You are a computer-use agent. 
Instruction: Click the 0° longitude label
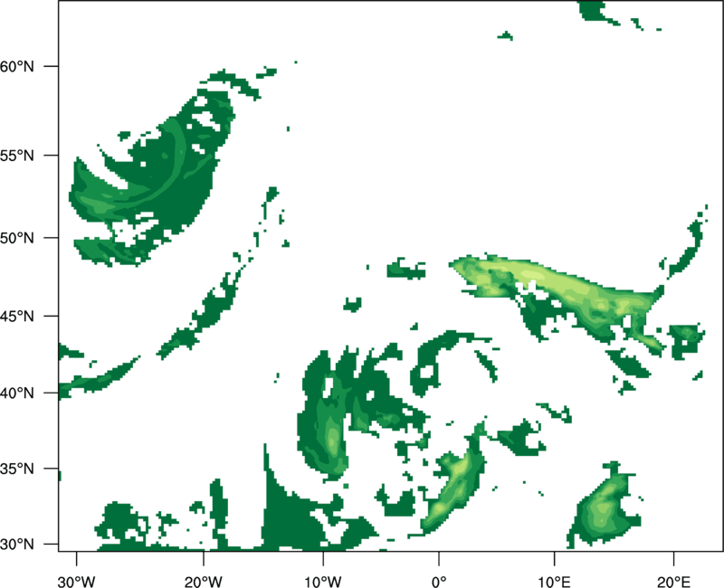(x=439, y=582)
